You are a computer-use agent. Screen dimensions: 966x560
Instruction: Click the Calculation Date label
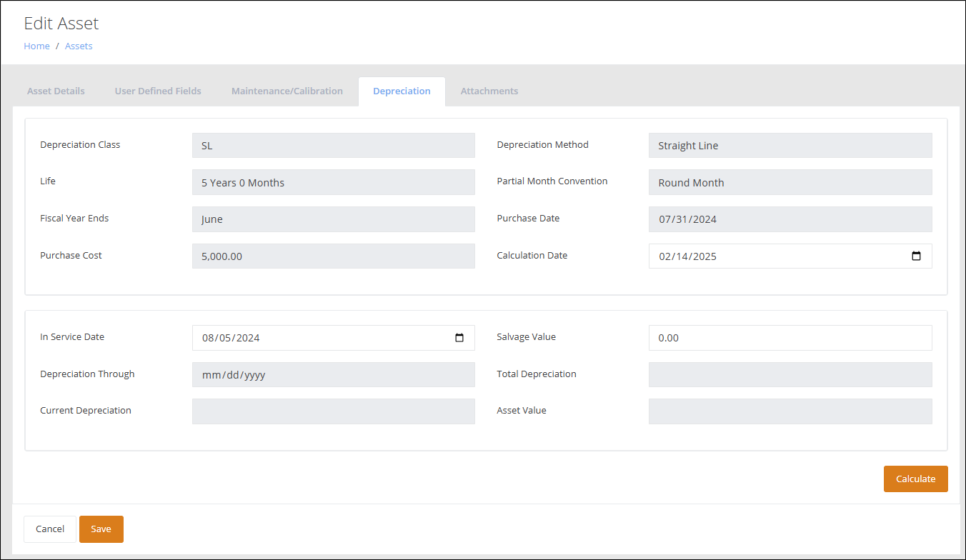coord(532,256)
